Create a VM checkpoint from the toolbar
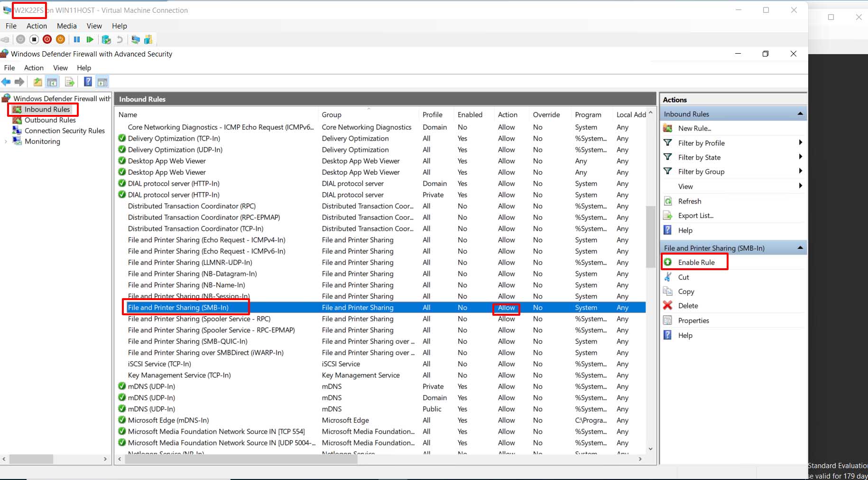 (x=106, y=39)
